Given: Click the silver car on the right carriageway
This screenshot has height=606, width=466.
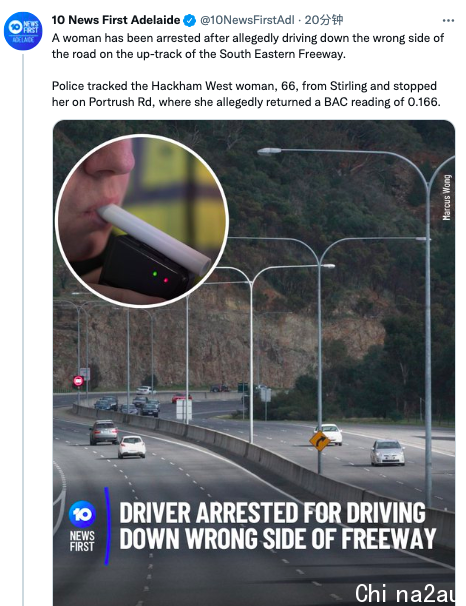Looking at the screenshot, I should [x=387, y=452].
